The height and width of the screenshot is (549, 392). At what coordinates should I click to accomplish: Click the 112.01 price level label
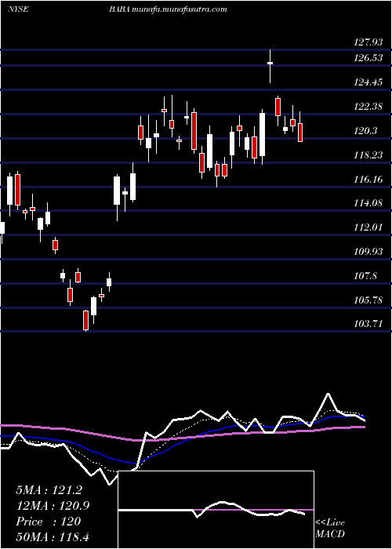pyautogui.click(x=368, y=227)
